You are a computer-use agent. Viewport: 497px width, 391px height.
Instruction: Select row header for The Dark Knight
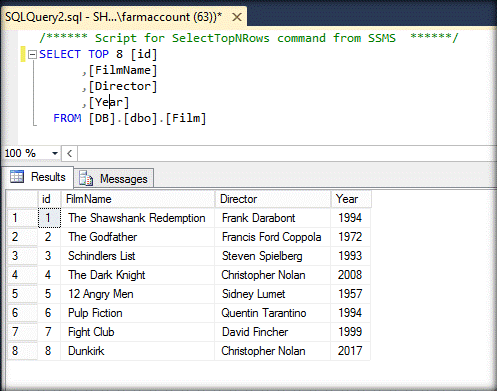(22, 275)
